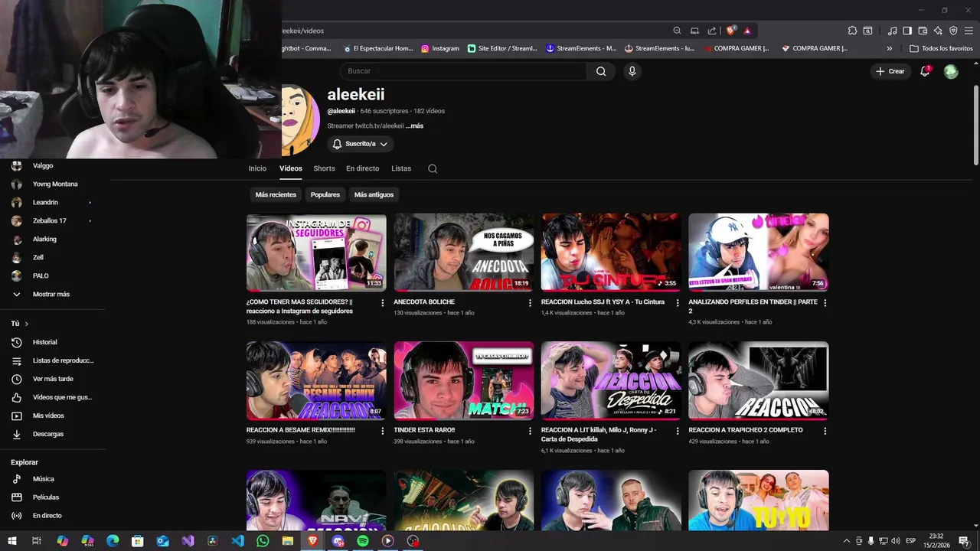Start voice search with the microphone icon
Screen dimensions: 980x551
[632, 71]
